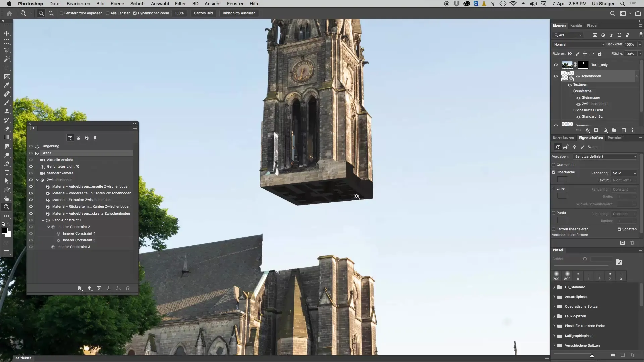Collapse Rand-Constraint 1 tree node
Image resolution: width=644 pixels, height=362 pixels.
point(43,220)
